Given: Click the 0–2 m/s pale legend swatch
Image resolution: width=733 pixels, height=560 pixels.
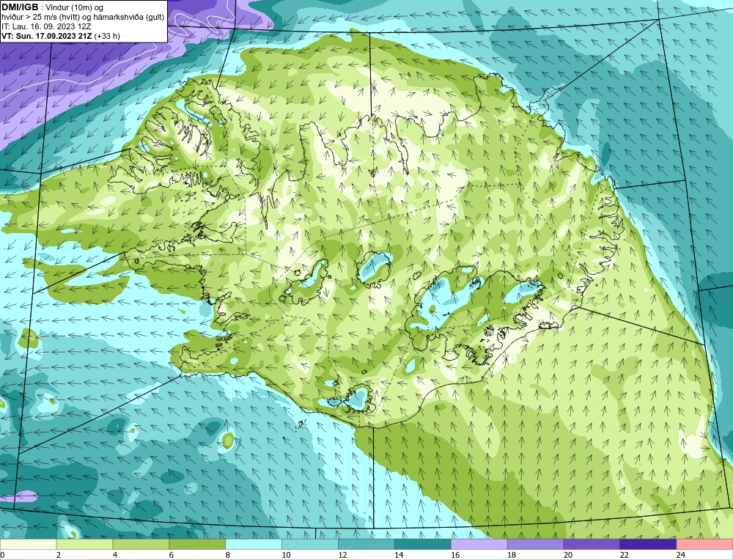Looking at the screenshot, I should tap(28, 545).
